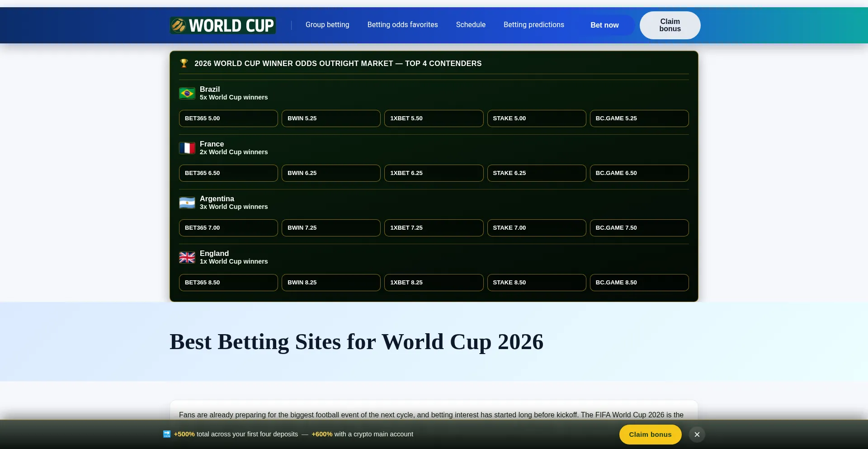This screenshot has width=868, height=449.
Task: Click the trophy icon beside odds title
Action: click(184, 63)
